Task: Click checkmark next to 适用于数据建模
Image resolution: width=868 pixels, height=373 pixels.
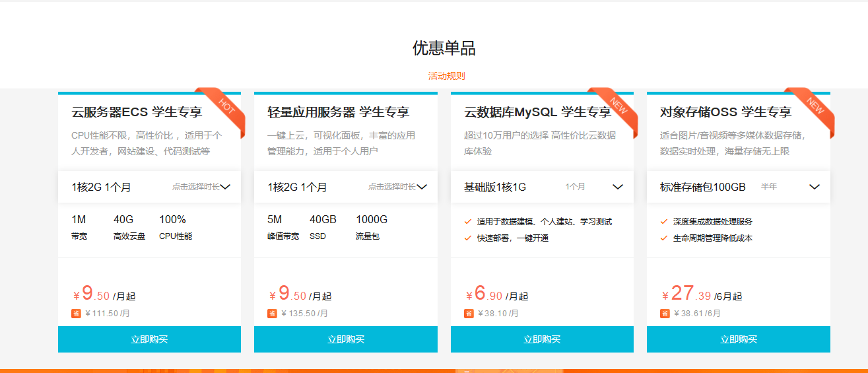Action: pyautogui.click(x=468, y=222)
